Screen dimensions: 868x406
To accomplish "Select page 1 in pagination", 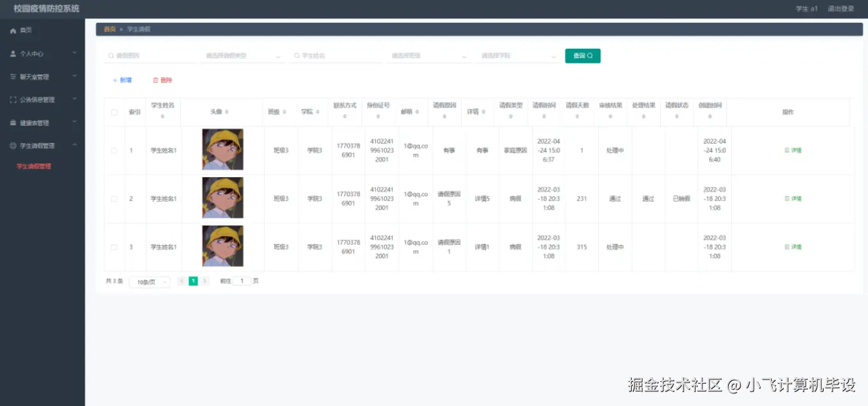I will pos(193,281).
